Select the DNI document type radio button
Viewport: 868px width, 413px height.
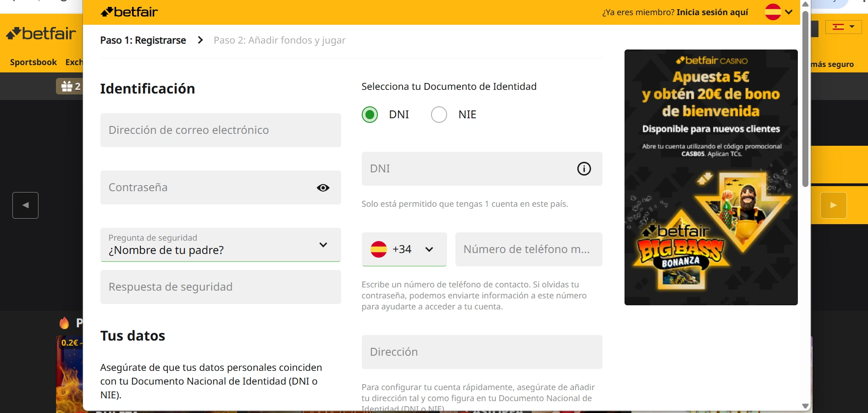[x=370, y=115]
